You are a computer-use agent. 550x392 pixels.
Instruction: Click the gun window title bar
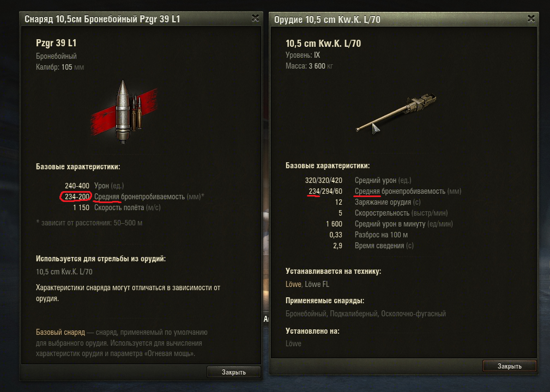click(400, 19)
